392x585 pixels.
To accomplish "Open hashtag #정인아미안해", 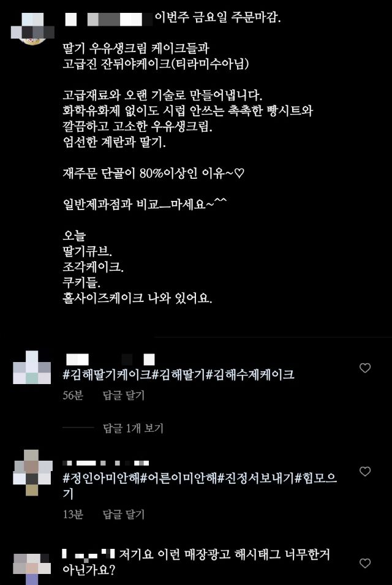I will tap(100, 478).
